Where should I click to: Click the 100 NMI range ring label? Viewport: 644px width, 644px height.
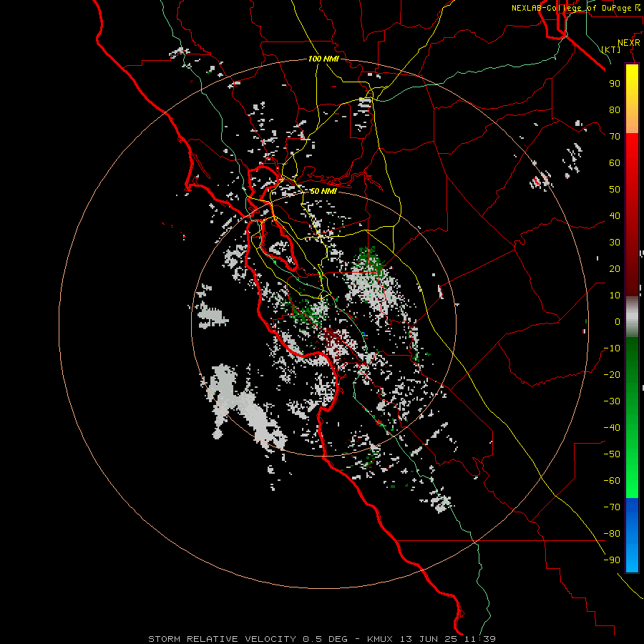[x=323, y=59]
